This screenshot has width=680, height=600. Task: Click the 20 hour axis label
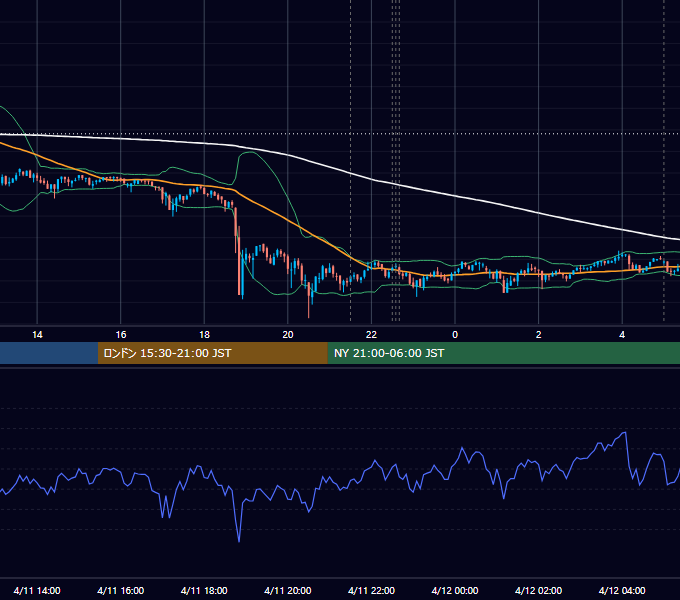[288, 335]
